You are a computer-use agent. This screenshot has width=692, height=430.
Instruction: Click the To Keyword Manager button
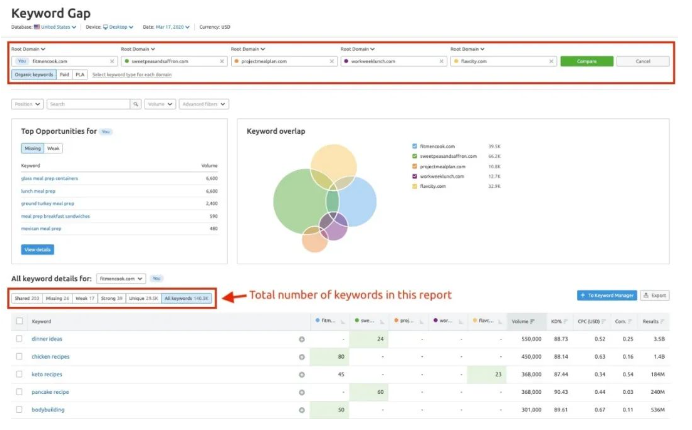point(607,295)
